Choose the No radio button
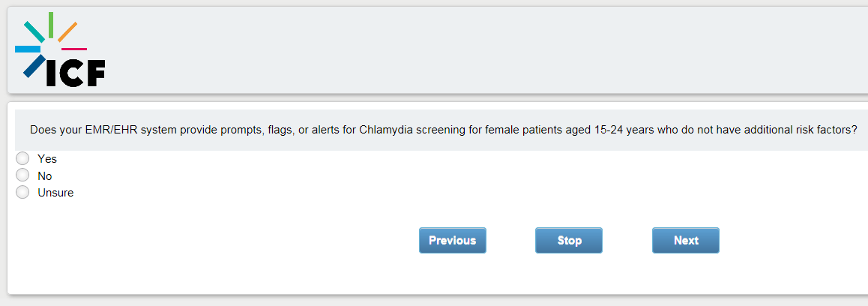This screenshot has height=306, width=868. (22, 175)
